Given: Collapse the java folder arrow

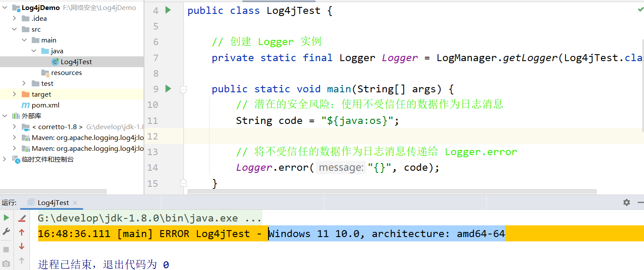Looking at the screenshot, I should 33,51.
